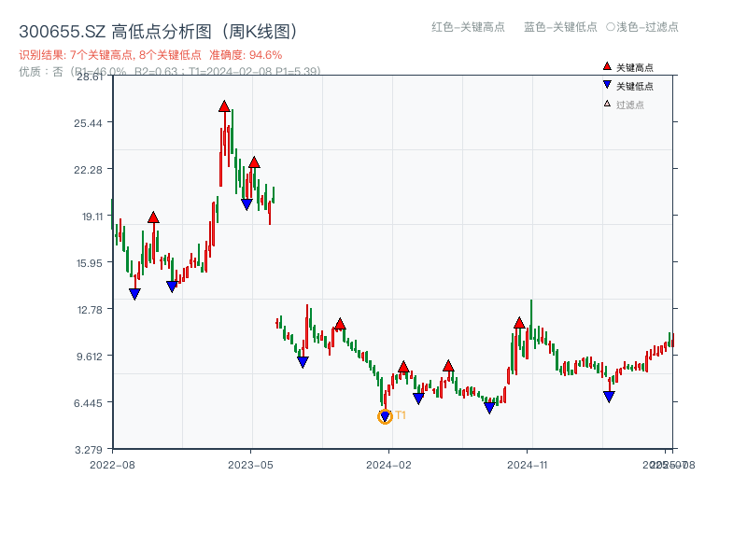747x560 pixels.
Task: Click the 300655.SZ 高低点分析图 chart title
Action: [159, 32]
